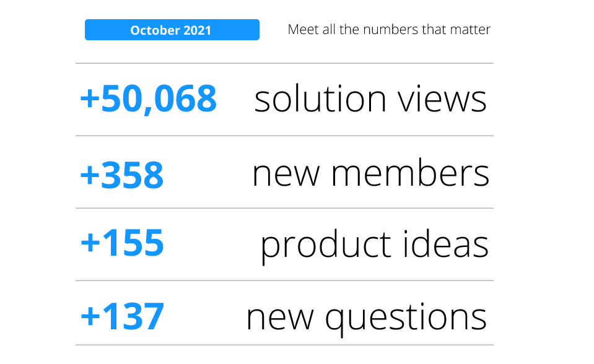594x364 pixels.
Task: Select the +137 figure
Action: pos(123,316)
